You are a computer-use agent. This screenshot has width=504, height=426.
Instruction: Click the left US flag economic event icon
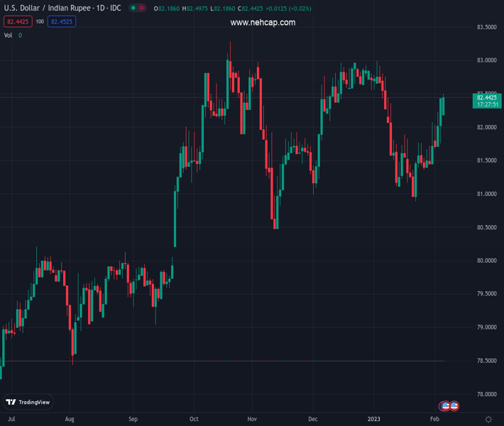(x=445, y=406)
